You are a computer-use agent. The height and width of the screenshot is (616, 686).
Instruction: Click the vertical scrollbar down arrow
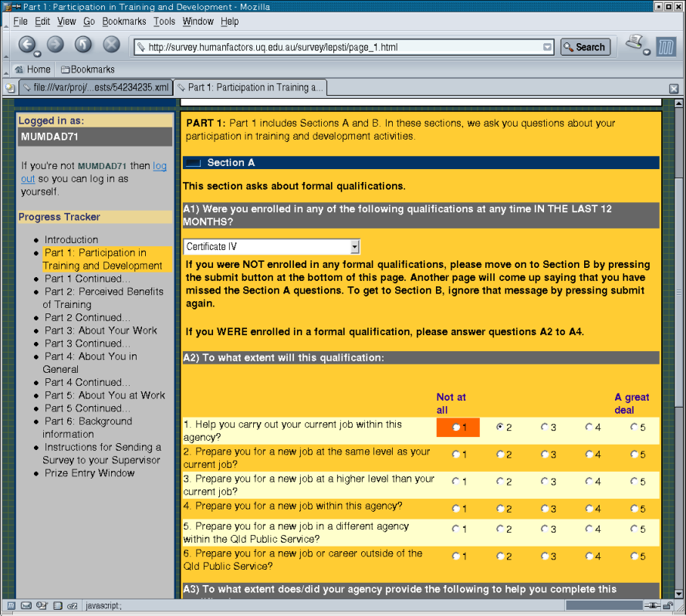pyautogui.click(x=678, y=593)
